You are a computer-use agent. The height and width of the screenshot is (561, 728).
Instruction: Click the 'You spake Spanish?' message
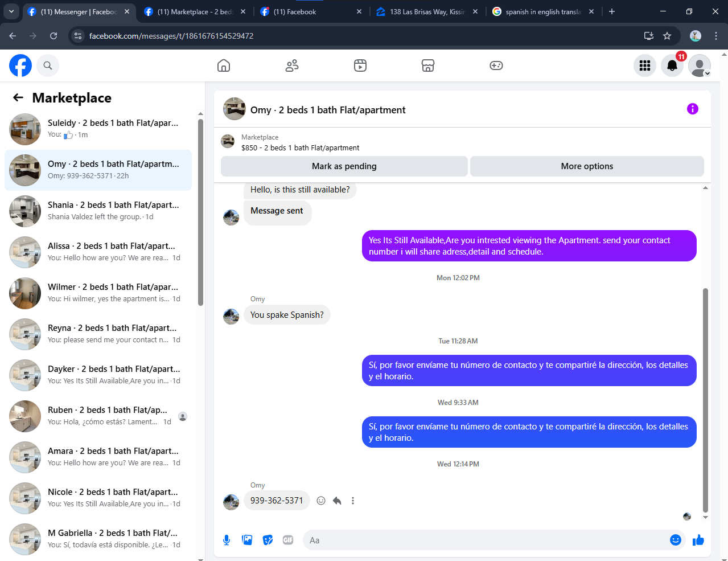pos(287,315)
